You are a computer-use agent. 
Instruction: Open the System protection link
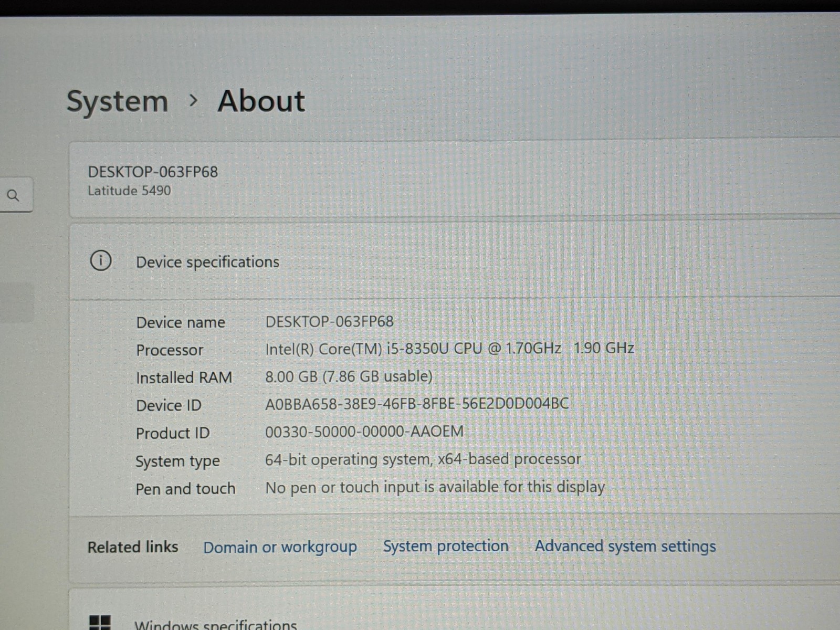(446, 546)
